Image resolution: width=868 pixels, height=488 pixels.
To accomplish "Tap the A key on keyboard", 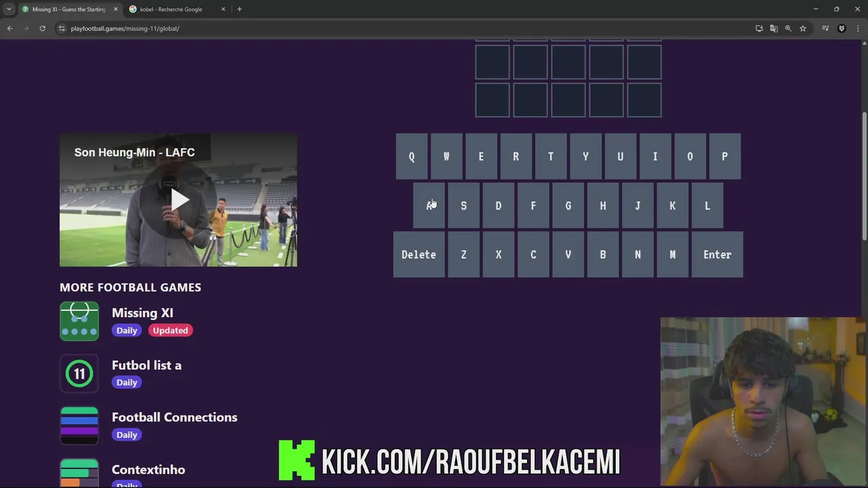I will tap(429, 205).
